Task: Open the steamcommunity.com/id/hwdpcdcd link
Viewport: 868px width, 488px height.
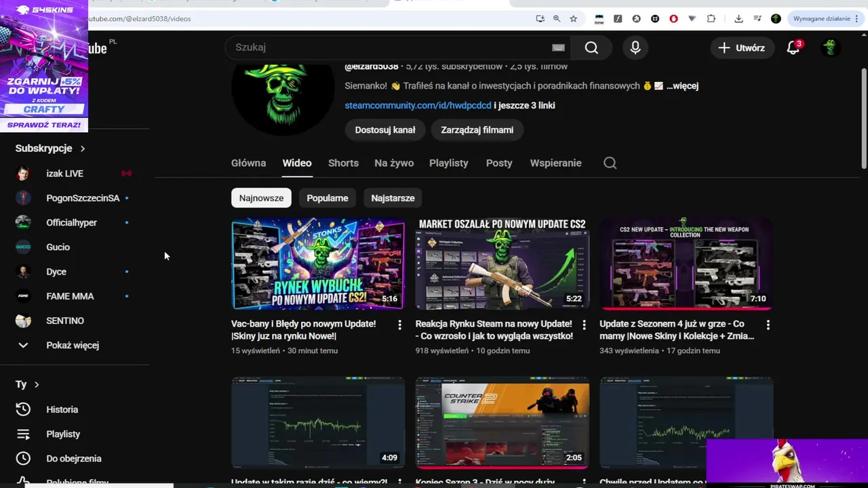Action: [x=418, y=105]
